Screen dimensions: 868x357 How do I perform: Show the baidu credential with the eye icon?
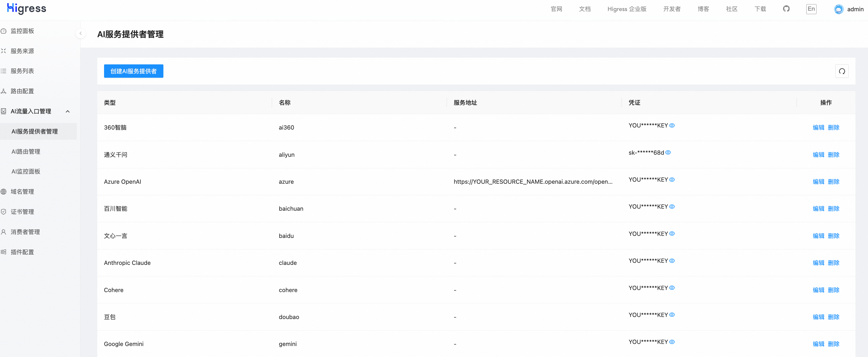tap(672, 233)
